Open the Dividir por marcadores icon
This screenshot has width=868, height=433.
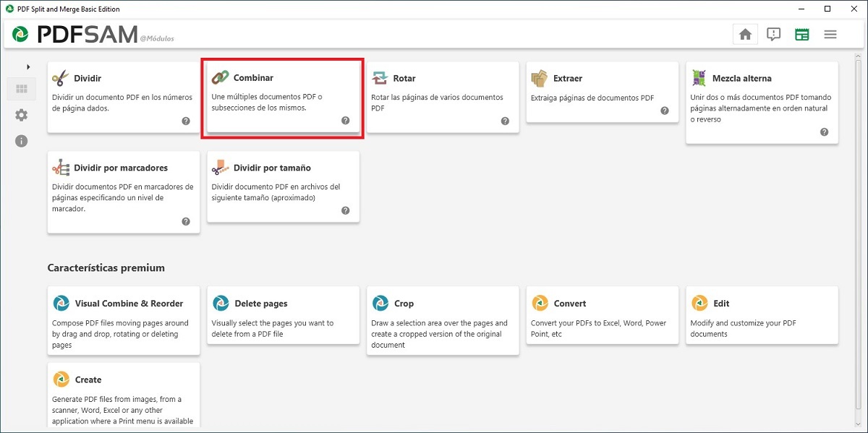click(x=61, y=168)
